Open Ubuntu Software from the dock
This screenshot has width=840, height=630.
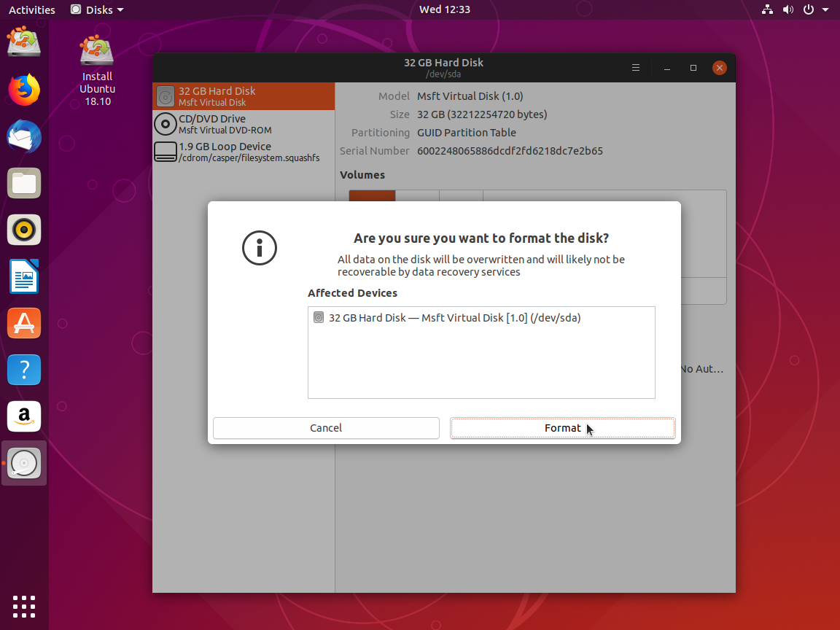tap(24, 323)
